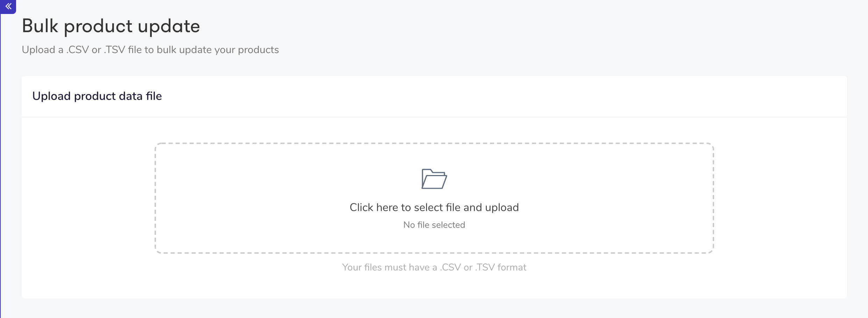Click the file format hint below the drop zone

tap(434, 267)
